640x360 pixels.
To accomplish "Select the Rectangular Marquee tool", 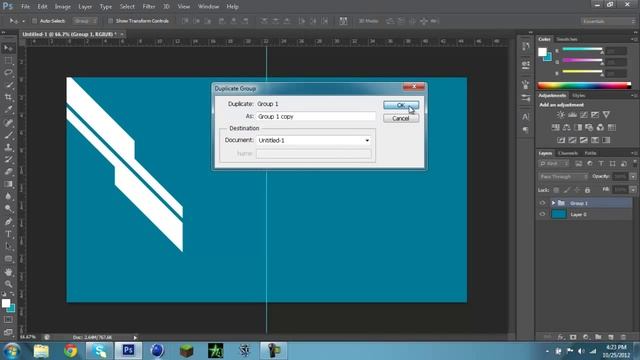I will pyautogui.click(x=8, y=61).
